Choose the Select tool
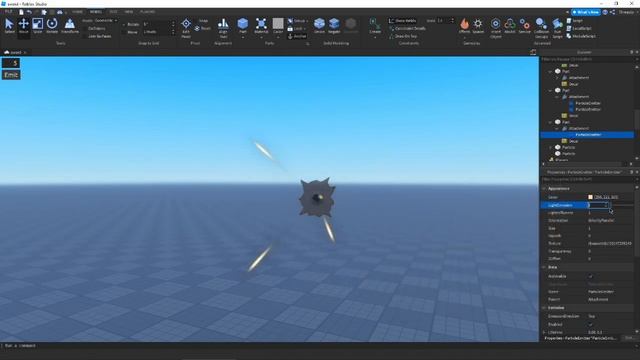Viewport: 640px width, 360px height. coord(9,26)
